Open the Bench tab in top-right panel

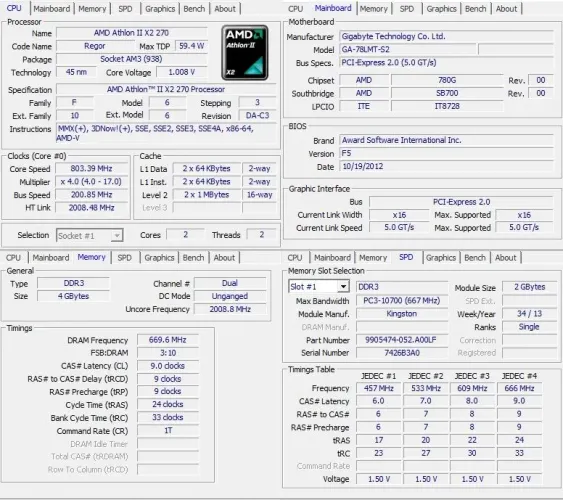pos(475,9)
